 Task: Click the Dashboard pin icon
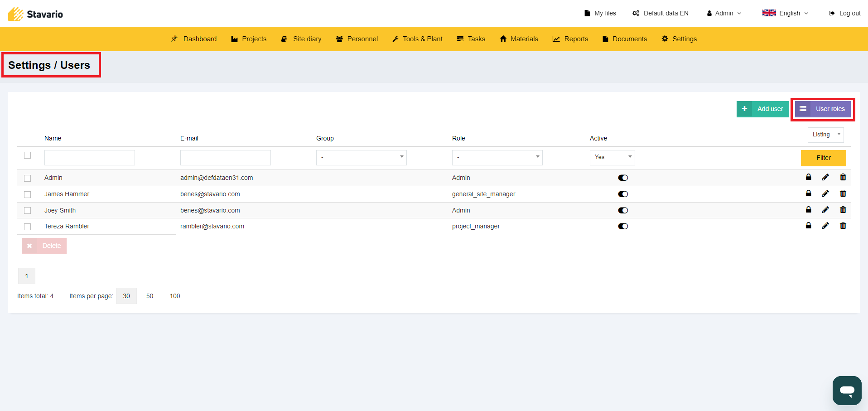point(174,39)
